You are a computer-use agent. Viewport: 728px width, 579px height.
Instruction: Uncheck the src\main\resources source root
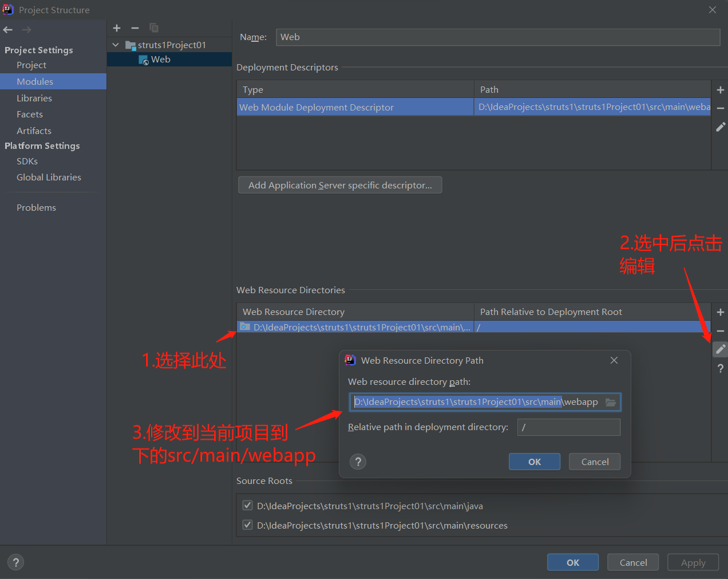pyautogui.click(x=247, y=525)
